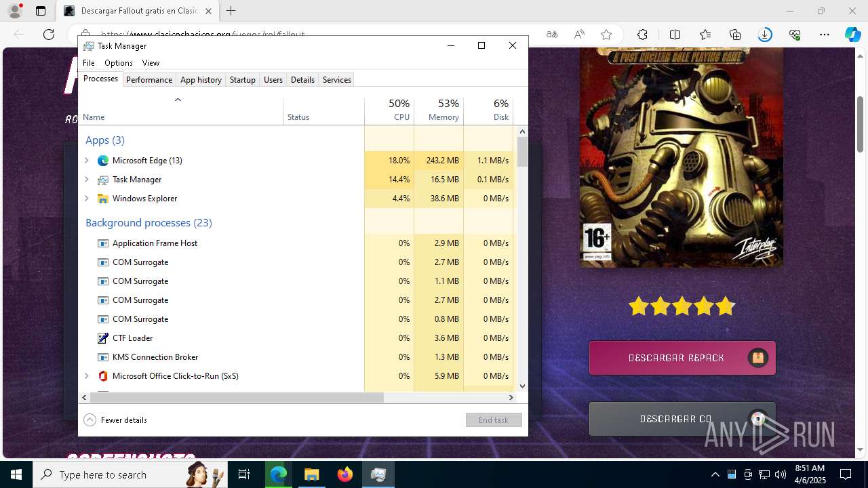The image size is (868, 488).
Task: Open Task View from taskbar
Action: coord(244,474)
